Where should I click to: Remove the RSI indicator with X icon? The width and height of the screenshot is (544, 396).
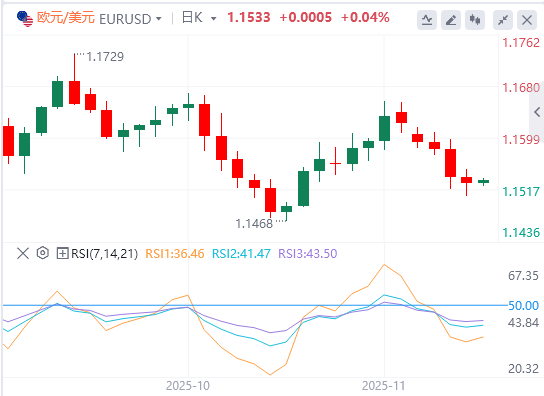tap(23, 253)
